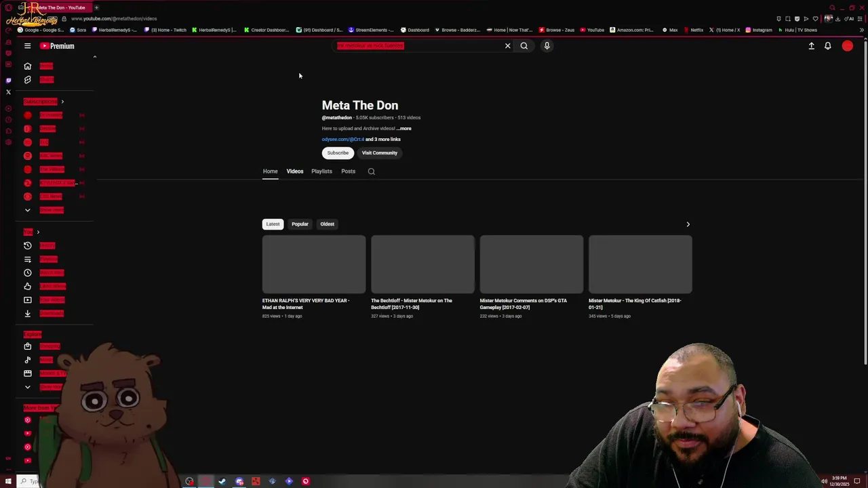
Task: Open Music note icon under Explore
Action: [28, 360]
